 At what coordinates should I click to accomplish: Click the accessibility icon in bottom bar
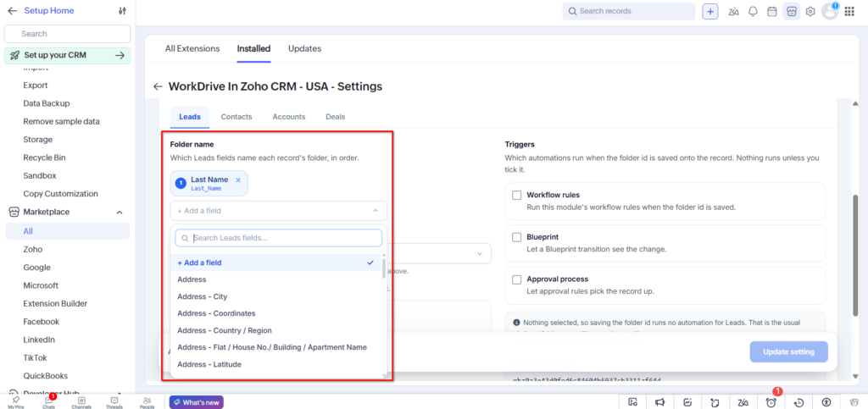tap(826, 402)
